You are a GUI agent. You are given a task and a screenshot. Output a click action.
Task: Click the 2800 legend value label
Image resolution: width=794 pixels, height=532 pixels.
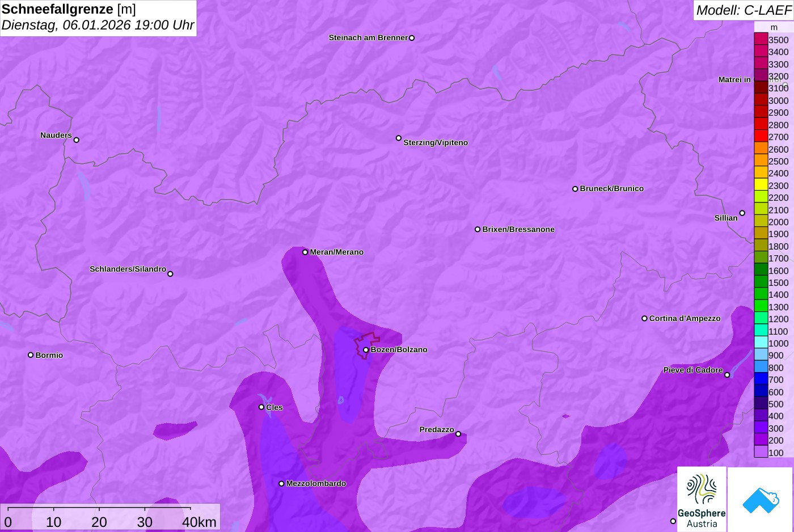tap(778, 125)
